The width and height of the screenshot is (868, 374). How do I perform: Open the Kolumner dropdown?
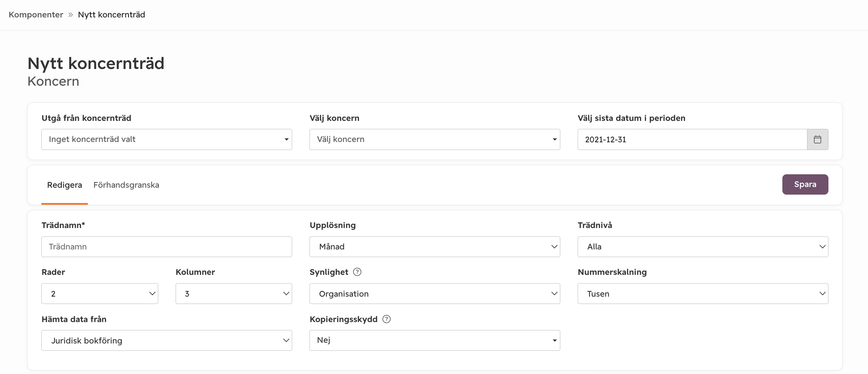234,294
